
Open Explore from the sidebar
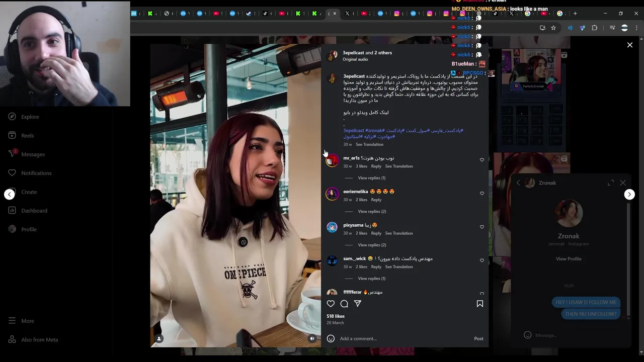(x=24, y=117)
